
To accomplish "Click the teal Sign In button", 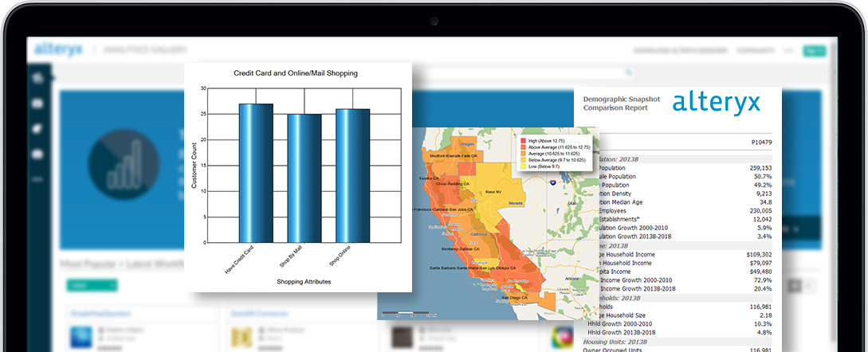I will [x=815, y=51].
